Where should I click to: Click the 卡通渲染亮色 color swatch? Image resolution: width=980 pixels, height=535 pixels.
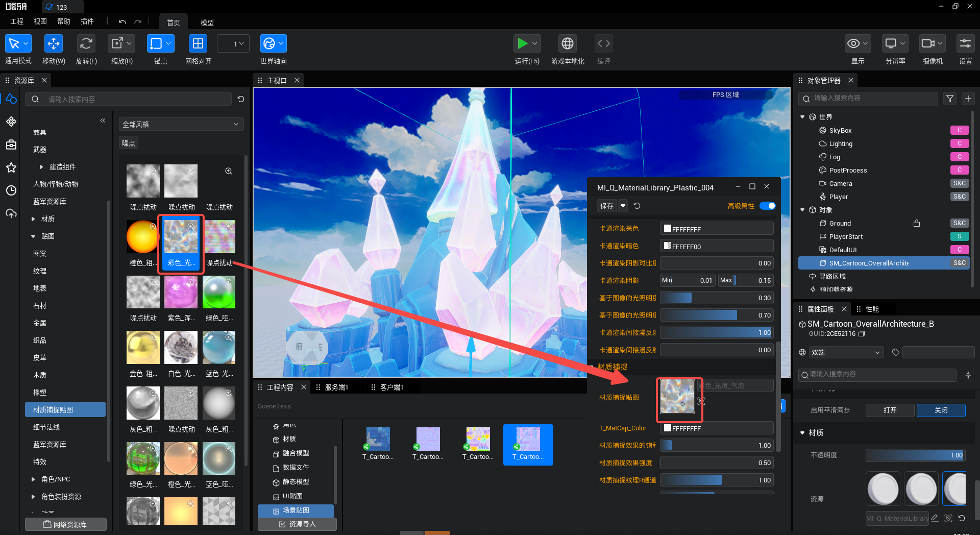click(x=668, y=229)
